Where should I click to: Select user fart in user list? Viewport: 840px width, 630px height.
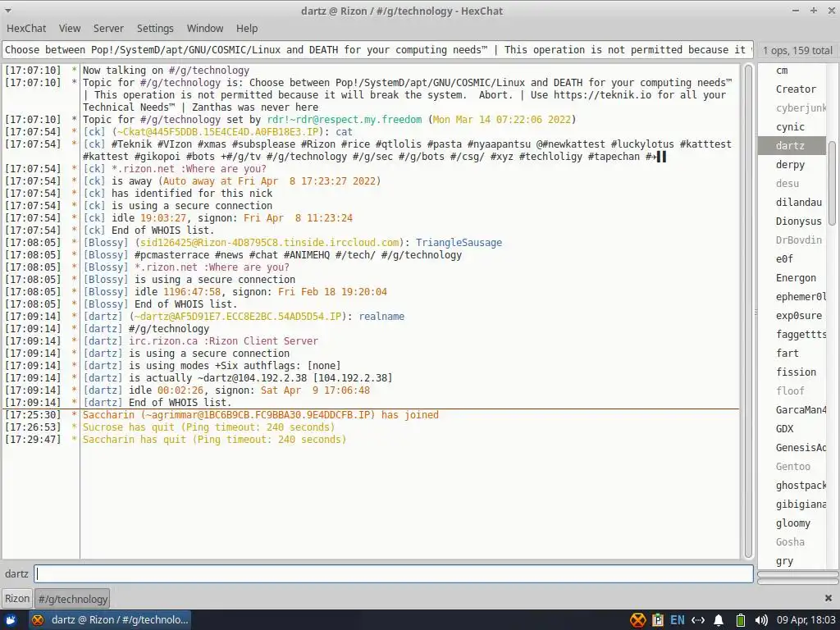[x=787, y=353]
